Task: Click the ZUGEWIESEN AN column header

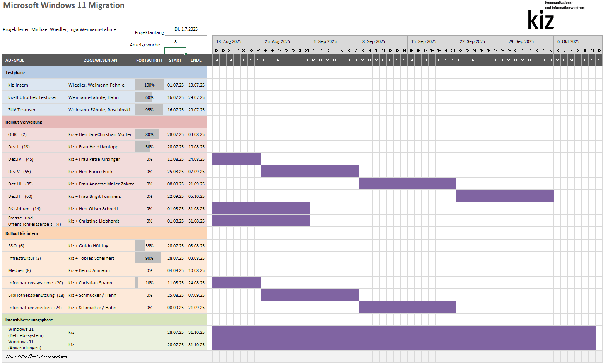Action: [x=101, y=60]
